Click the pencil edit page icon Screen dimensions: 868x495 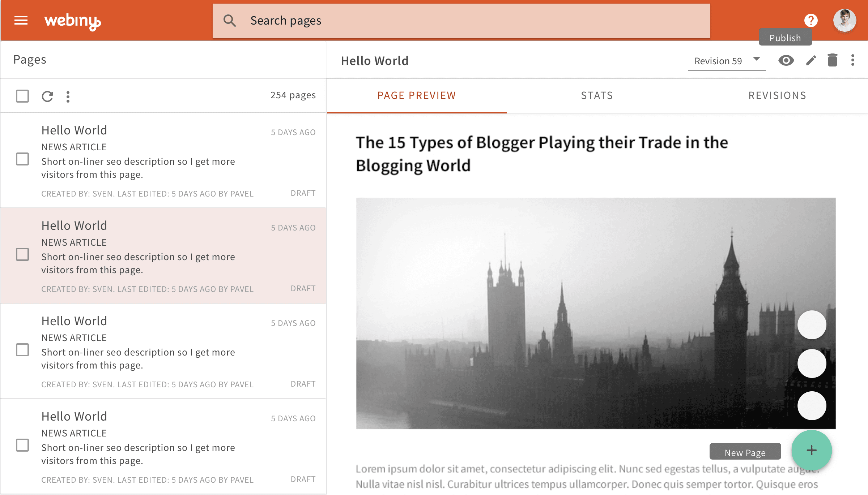(x=811, y=60)
